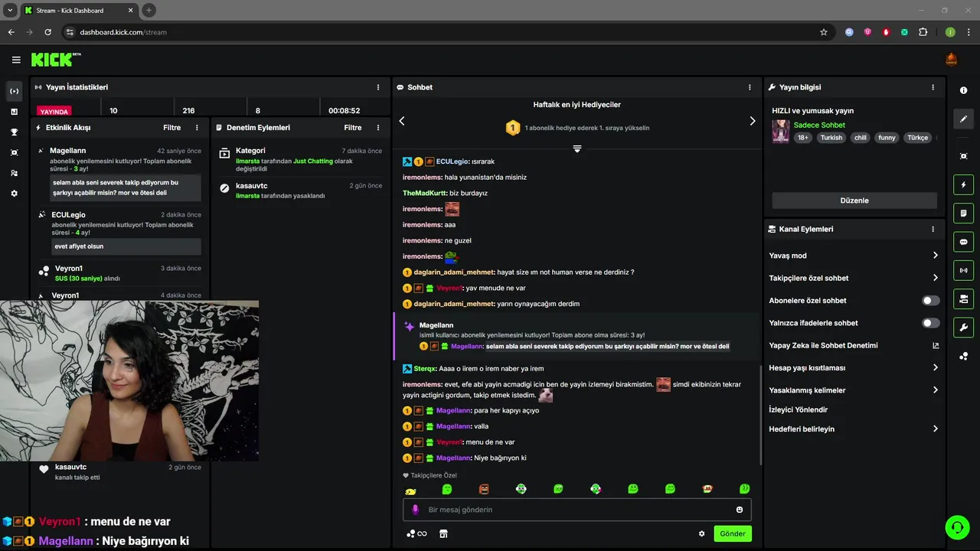This screenshot has width=980, height=551.
Task: Toggle the broadcast stats widget icon
Action: pos(963,269)
